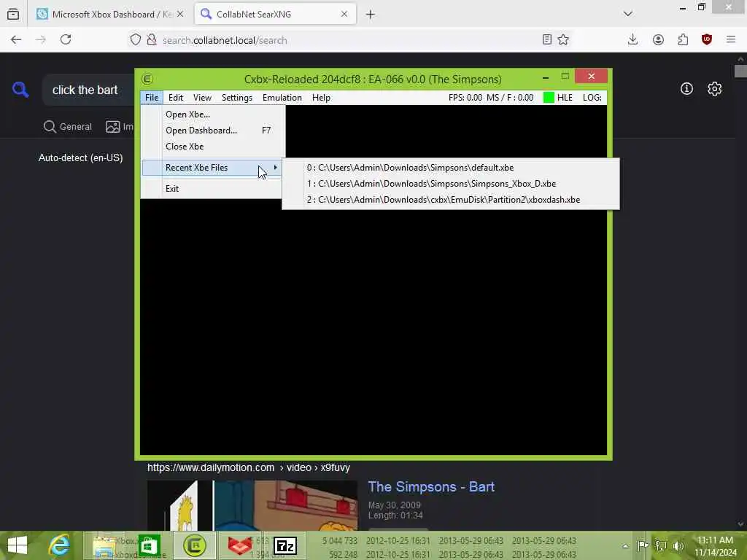Image resolution: width=747 pixels, height=560 pixels.
Task: Open the View menu in Cxbx-Reloaded
Action: click(202, 98)
